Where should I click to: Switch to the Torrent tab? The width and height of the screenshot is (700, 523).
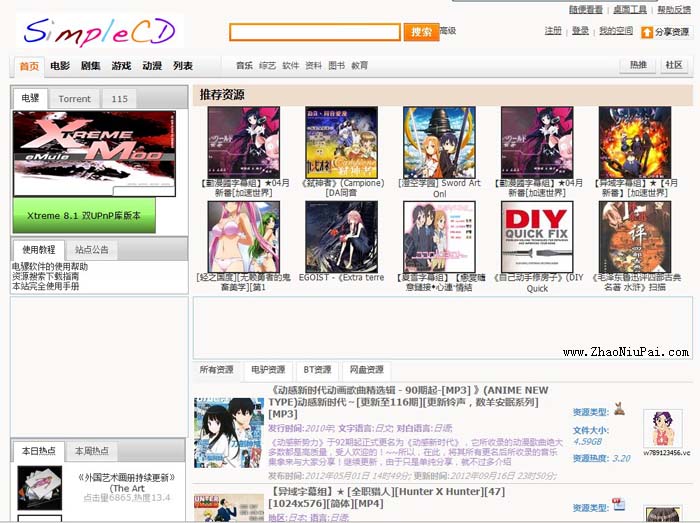pos(75,99)
